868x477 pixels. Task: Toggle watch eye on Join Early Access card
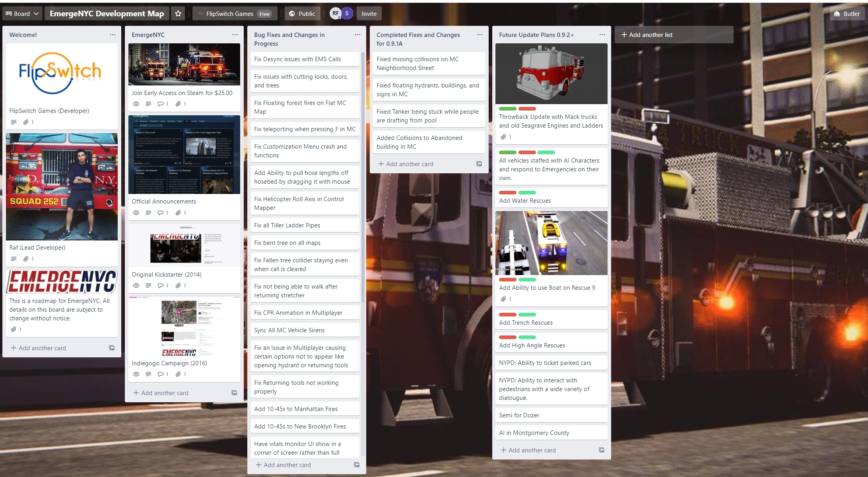136,104
